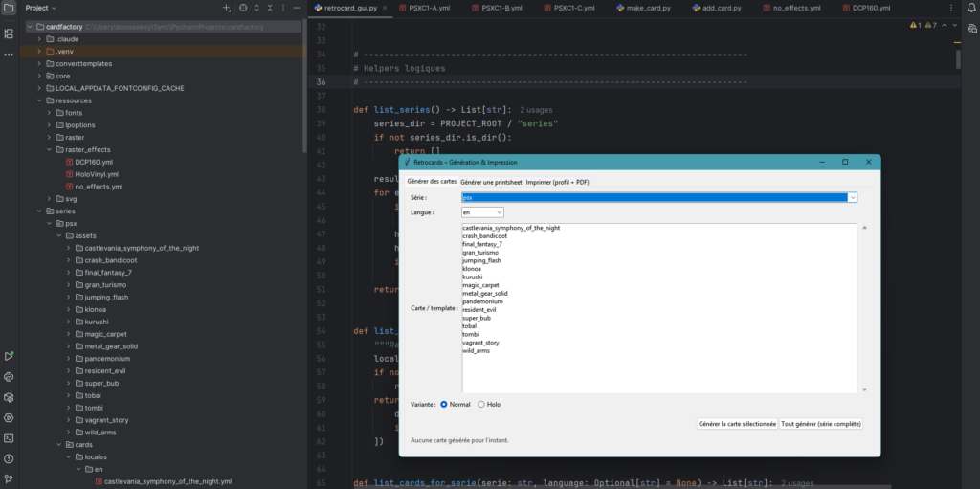Expand the converttemplates folder
The height and width of the screenshot is (489, 980).
(x=39, y=64)
